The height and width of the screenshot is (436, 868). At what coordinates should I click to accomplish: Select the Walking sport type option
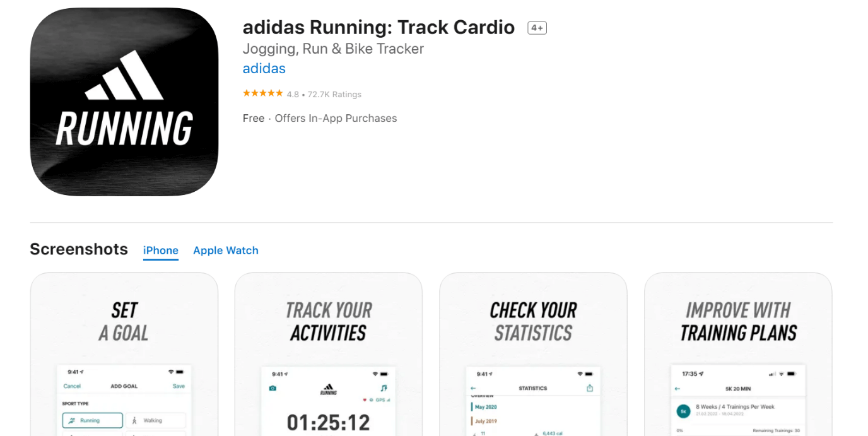[155, 420]
